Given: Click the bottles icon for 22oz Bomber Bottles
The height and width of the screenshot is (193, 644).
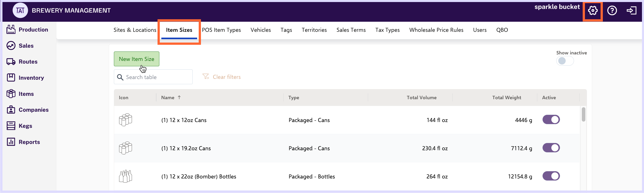Looking at the screenshot, I should (126, 176).
